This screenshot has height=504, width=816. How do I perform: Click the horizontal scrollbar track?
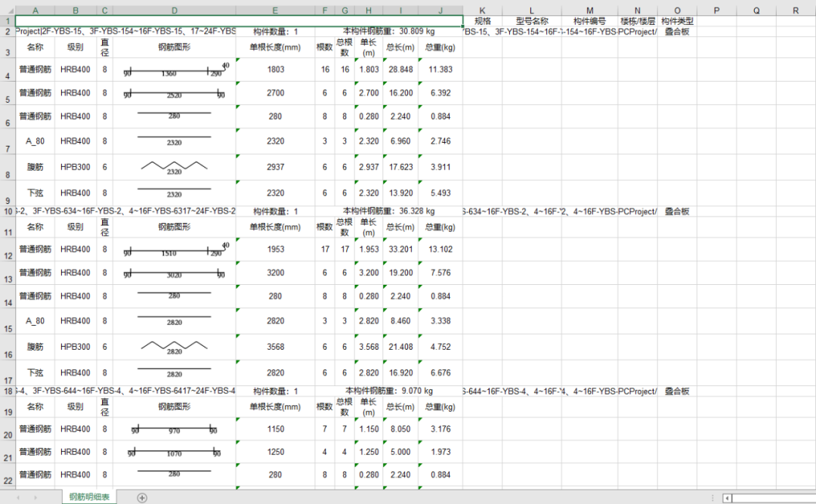pos(771,498)
